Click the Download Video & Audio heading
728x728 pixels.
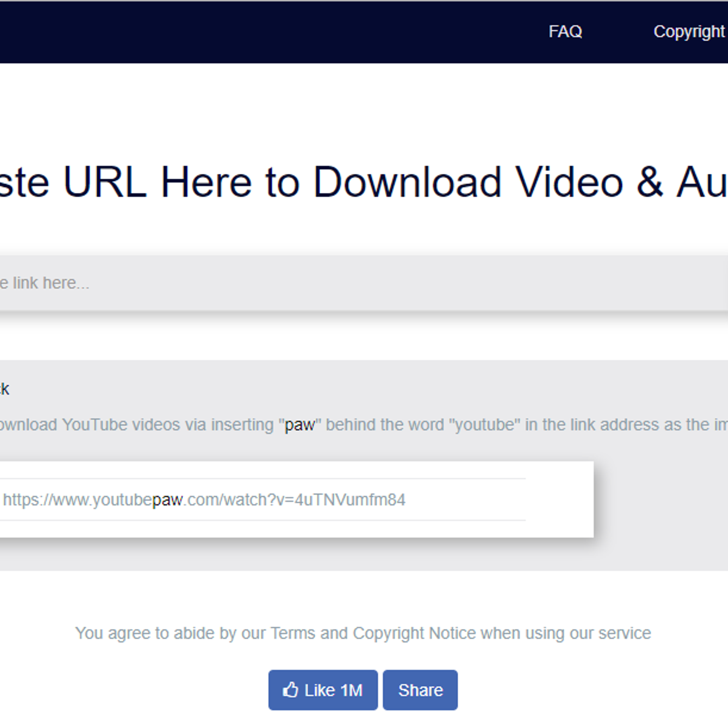coord(364,182)
